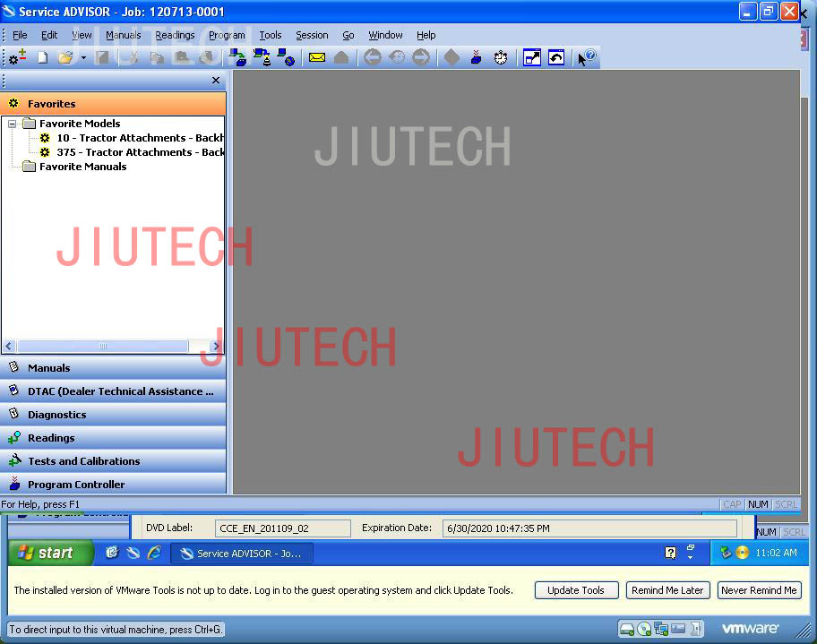Viewport: 817px width, 644px height.
Task: Open the Readings panel
Action: click(113, 438)
